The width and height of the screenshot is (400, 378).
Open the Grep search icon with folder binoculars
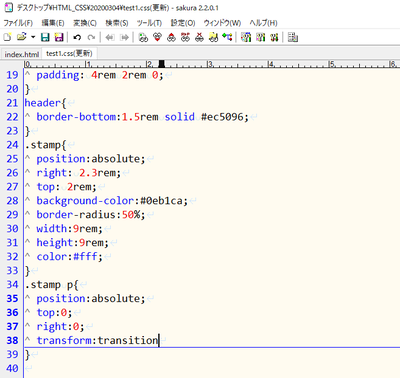click(213, 37)
